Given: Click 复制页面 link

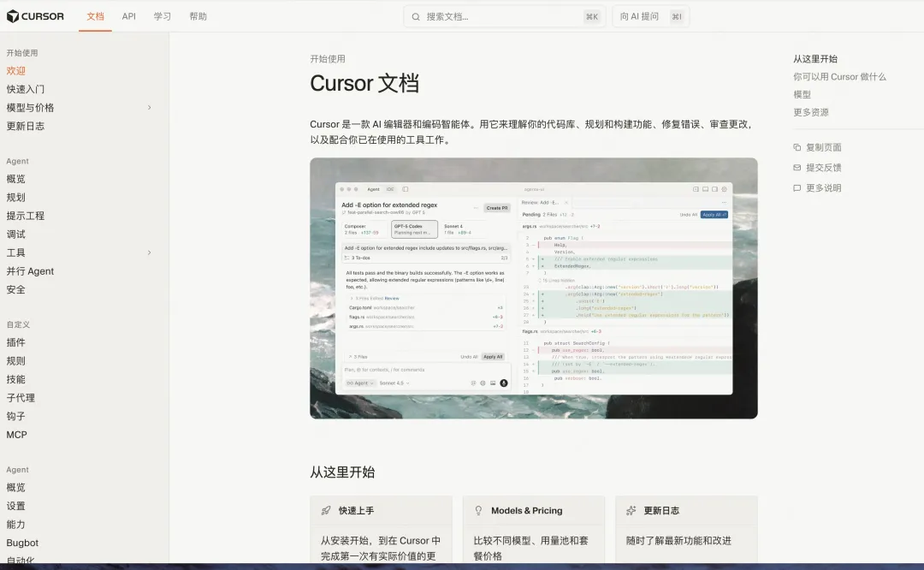Looking at the screenshot, I should coord(824,147).
